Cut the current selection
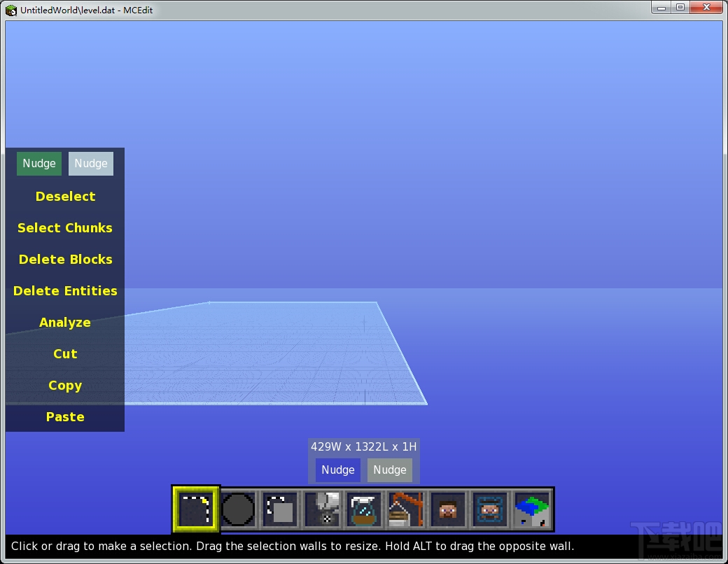Screen dimensions: 728x564 (x=65, y=353)
